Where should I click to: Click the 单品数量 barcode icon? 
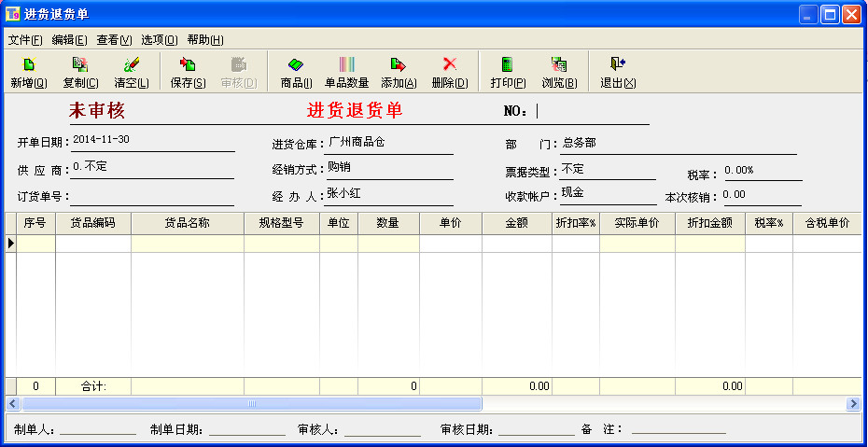(x=346, y=64)
